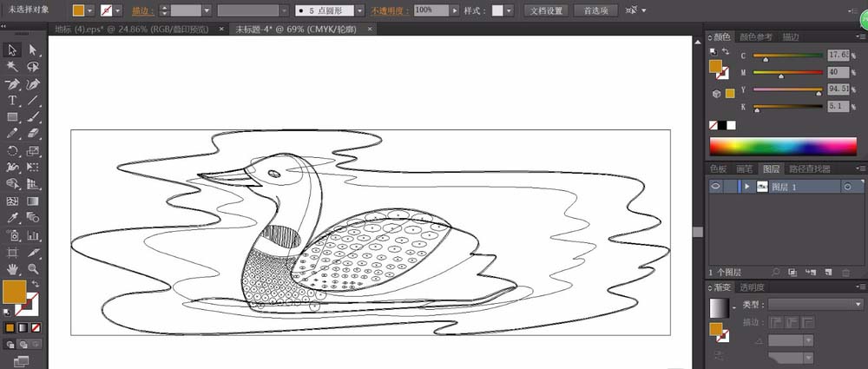Viewport: 868px width, 369px height.
Task: Select the Direct Selection tool
Action: tap(33, 49)
